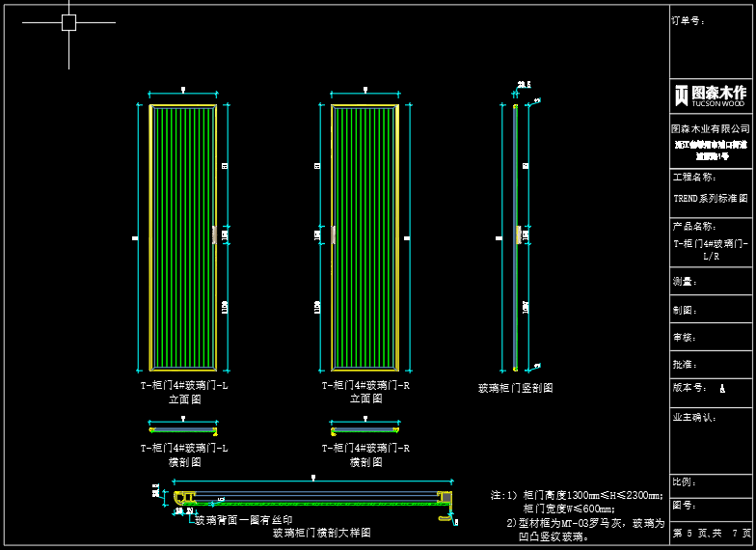Click the '订单号' field in title block

[x=688, y=20]
